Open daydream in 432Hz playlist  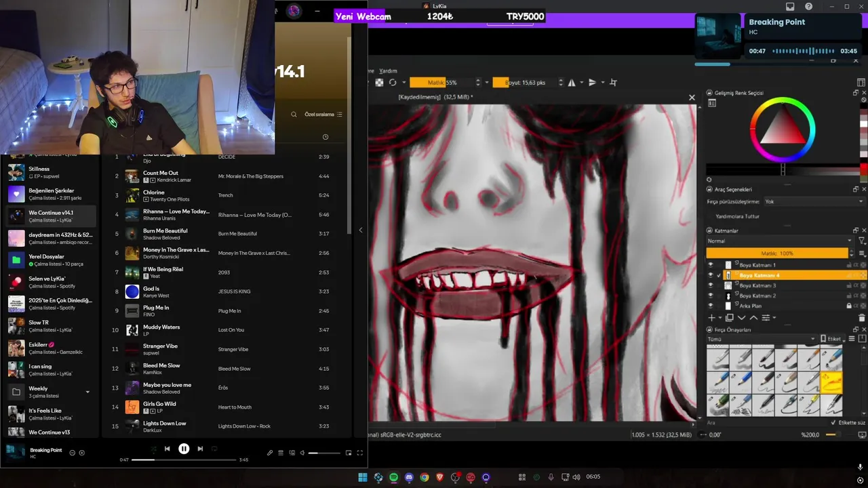52,239
